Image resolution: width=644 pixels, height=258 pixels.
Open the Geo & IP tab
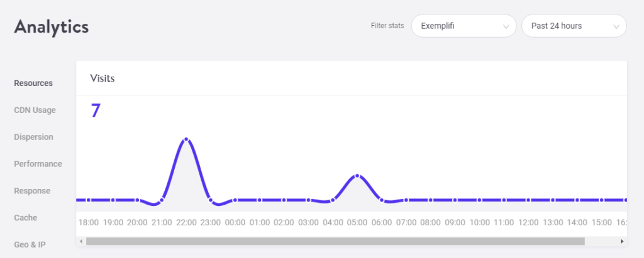[30, 245]
